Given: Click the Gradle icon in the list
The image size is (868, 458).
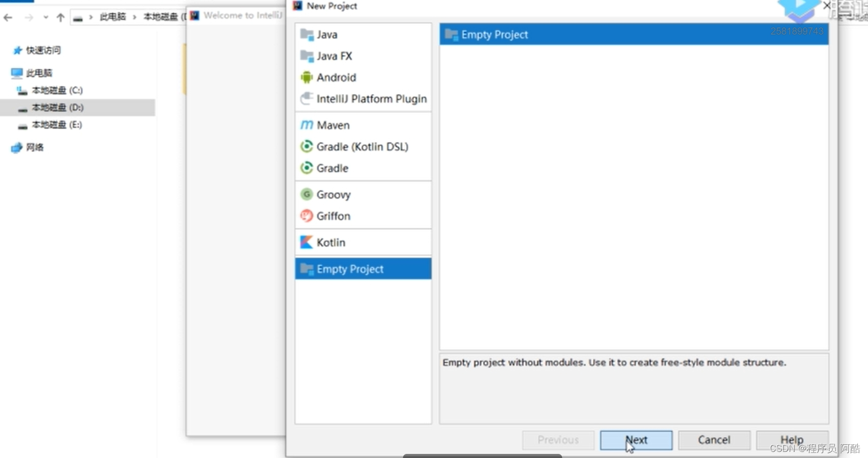Looking at the screenshot, I should coord(306,168).
